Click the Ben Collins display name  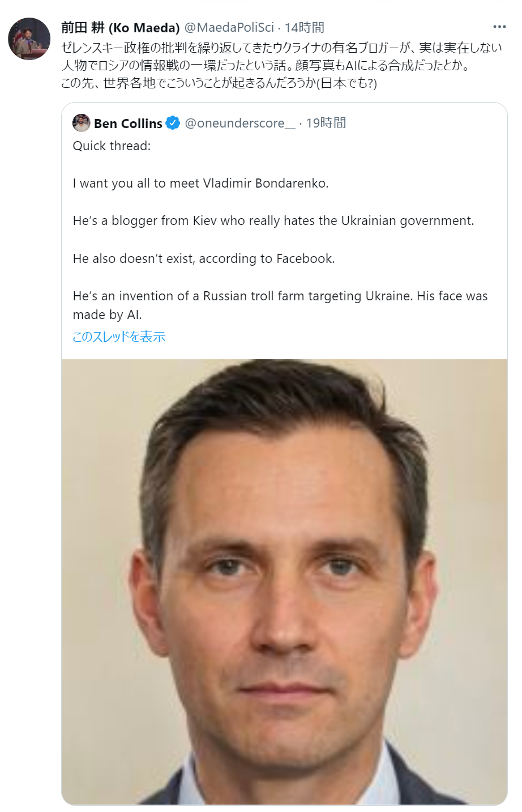[x=128, y=124]
